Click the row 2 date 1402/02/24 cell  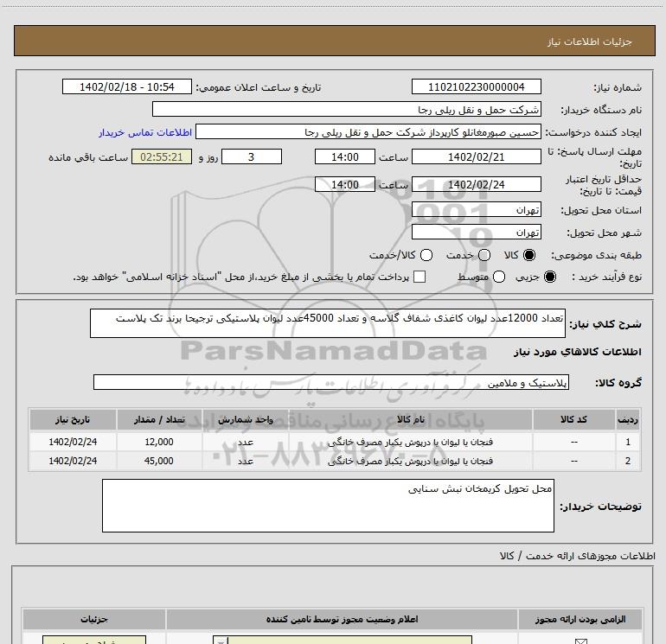73,461
